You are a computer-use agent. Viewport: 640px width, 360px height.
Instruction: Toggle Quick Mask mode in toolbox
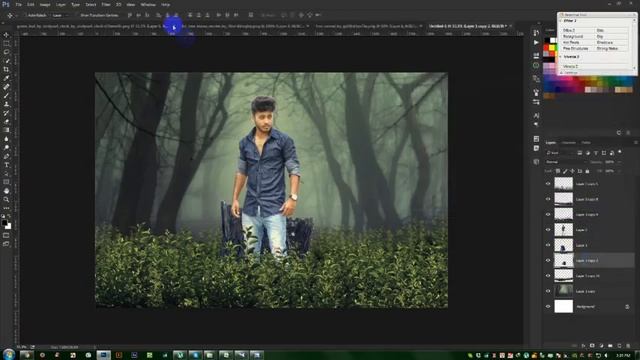click(x=6, y=235)
